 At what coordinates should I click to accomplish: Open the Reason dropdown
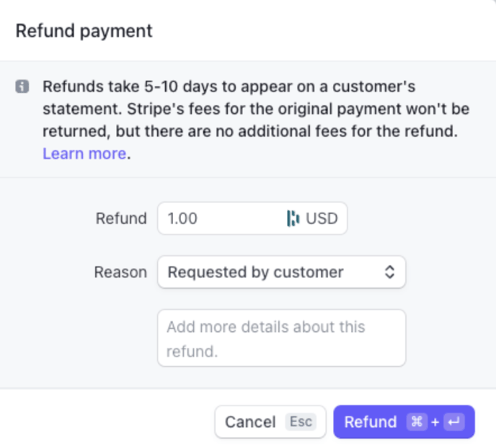click(281, 272)
